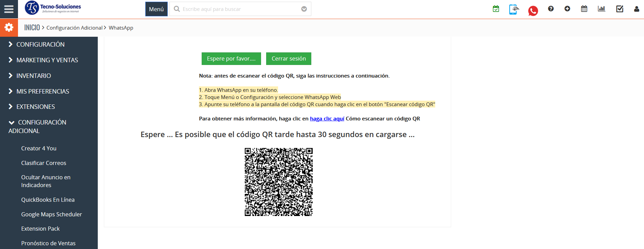
Task: Open the help question mark icon
Action: click(x=551, y=9)
